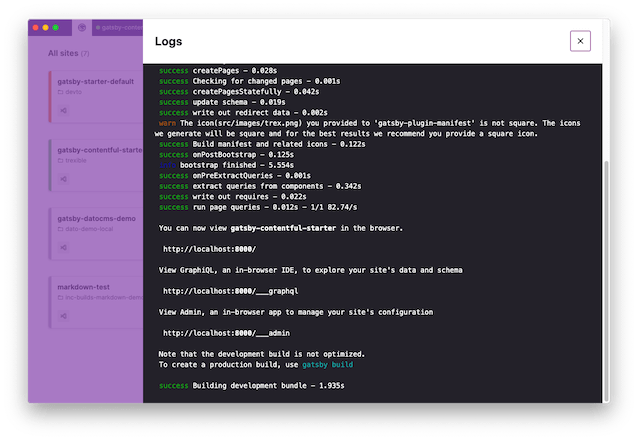Click 'Build manifest and related icons' line
638x440 pixels.
[262, 144]
